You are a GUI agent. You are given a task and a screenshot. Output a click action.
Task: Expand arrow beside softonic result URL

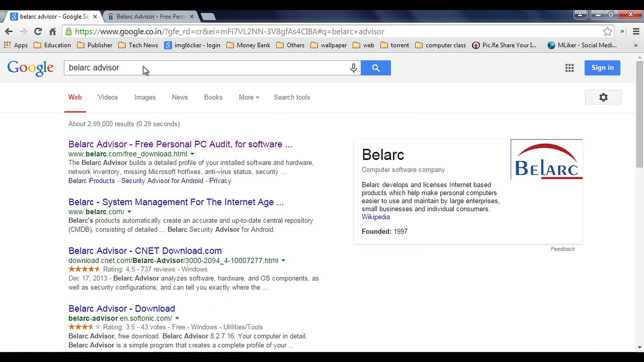coord(177,318)
